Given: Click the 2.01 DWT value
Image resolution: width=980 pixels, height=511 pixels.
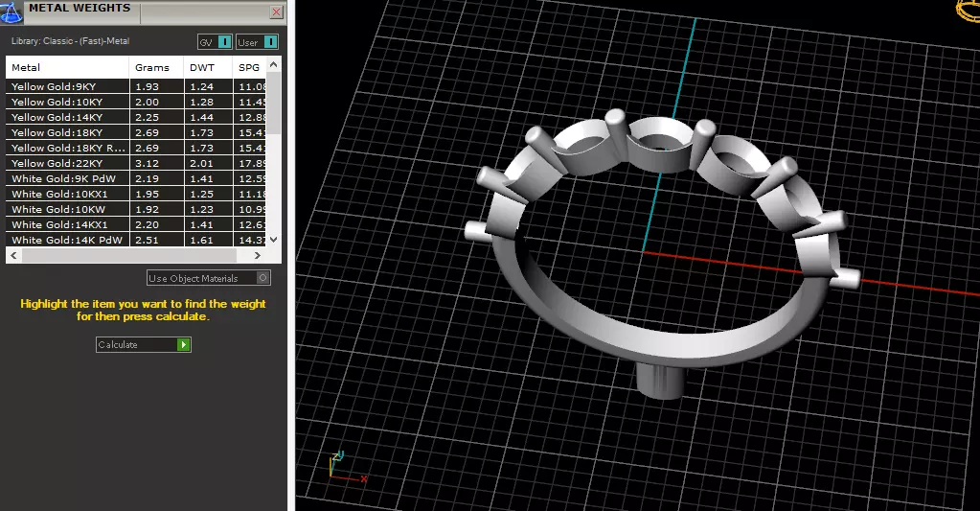Looking at the screenshot, I should click(x=202, y=163).
